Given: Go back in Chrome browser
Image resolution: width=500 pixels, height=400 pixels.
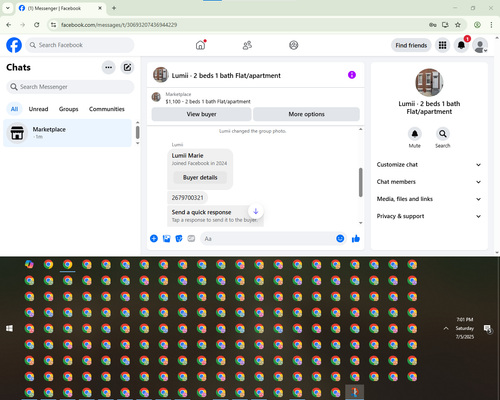Looking at the screenshot, I should tap(9, 25).
